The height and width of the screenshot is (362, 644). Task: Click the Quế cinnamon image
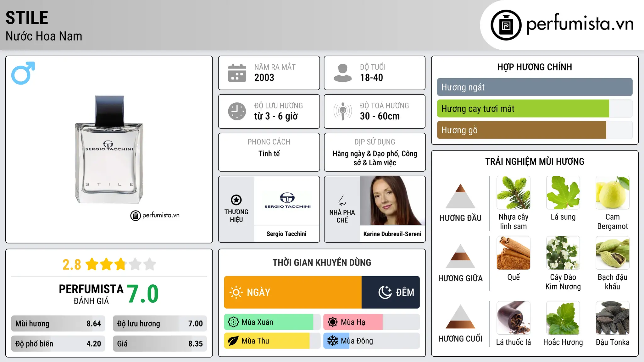(x=514, y=253)
